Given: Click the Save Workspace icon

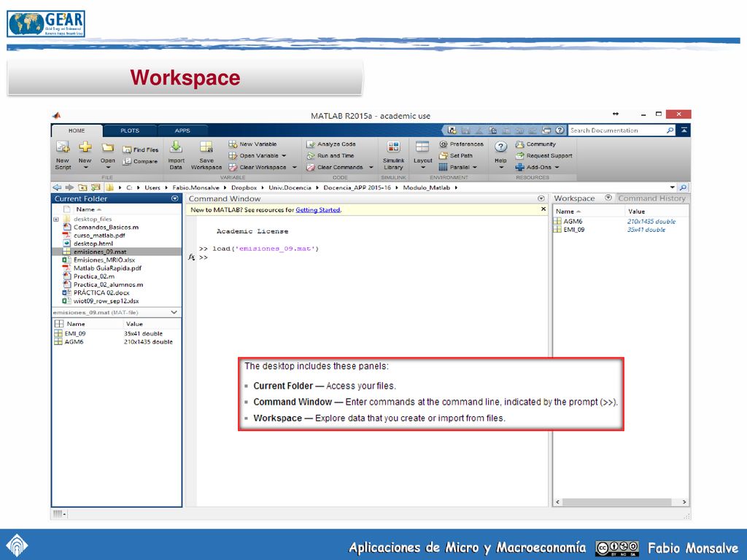Looking at the screenshot, I should click(x=206, y=147).
